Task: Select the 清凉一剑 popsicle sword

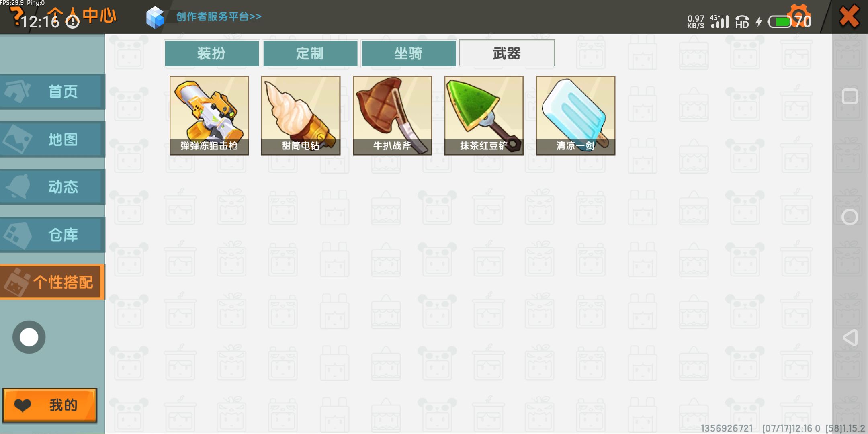Action: 575,116
